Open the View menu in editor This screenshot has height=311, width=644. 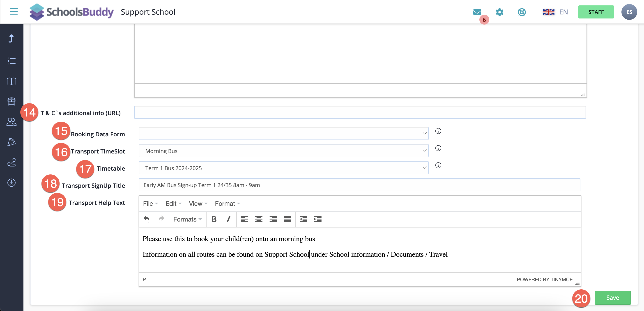(x=198, y=204)
